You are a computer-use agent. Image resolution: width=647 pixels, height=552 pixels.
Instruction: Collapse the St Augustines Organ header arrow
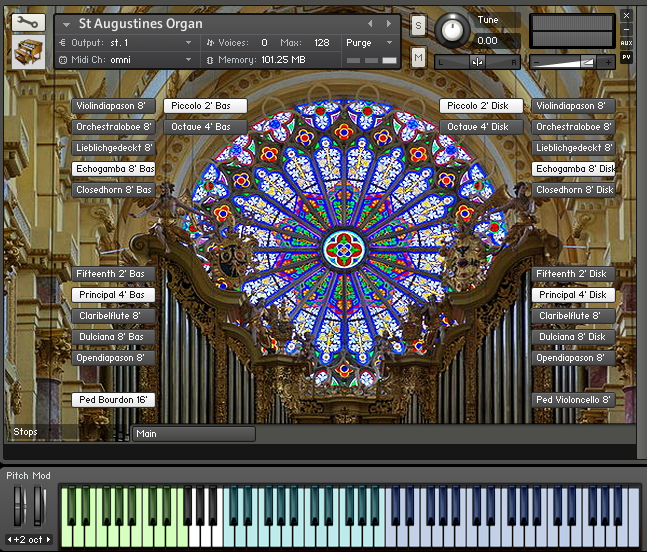(66, 25)
